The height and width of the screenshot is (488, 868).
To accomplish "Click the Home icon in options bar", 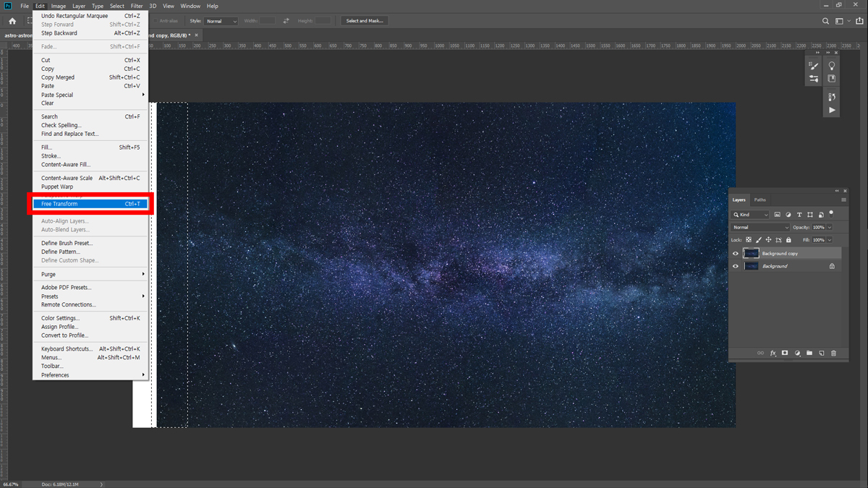I will click(12, 21).
